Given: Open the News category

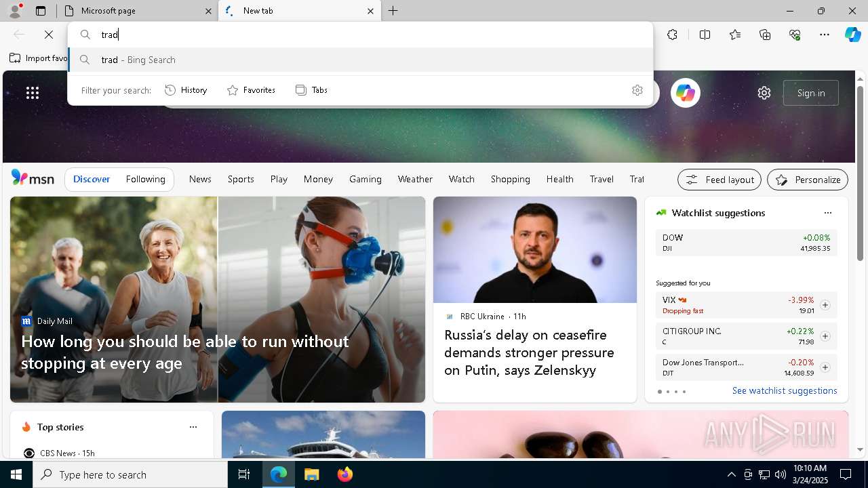Looking at the screenshot, I should tap(200, 179).
